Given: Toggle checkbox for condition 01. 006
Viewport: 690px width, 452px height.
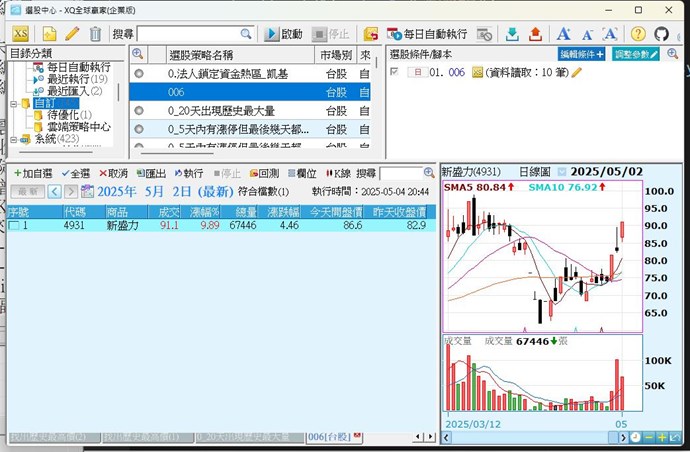Looking at the screenshot, I should (394, 73).
